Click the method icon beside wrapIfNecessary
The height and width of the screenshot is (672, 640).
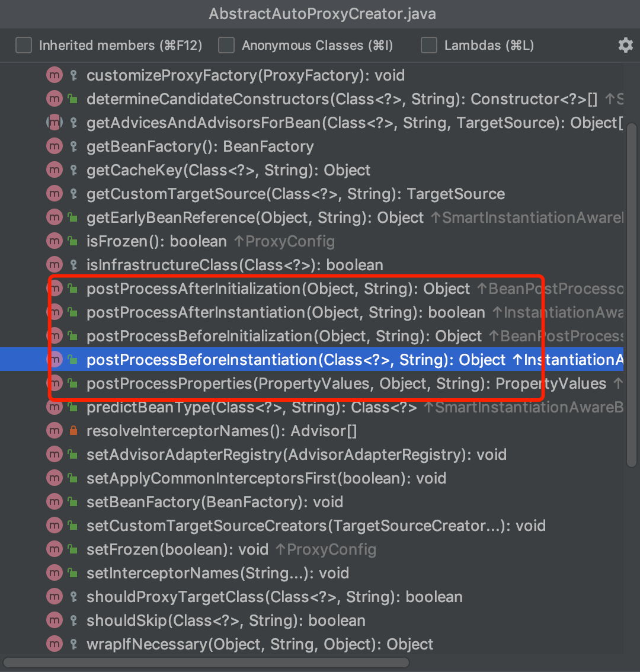(x=54, y=644)
